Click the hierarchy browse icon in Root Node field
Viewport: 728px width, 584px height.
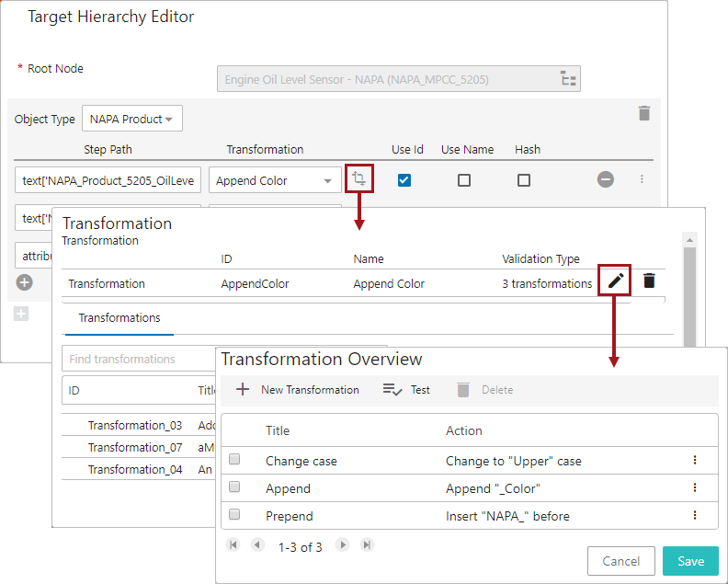pos(568,79)
